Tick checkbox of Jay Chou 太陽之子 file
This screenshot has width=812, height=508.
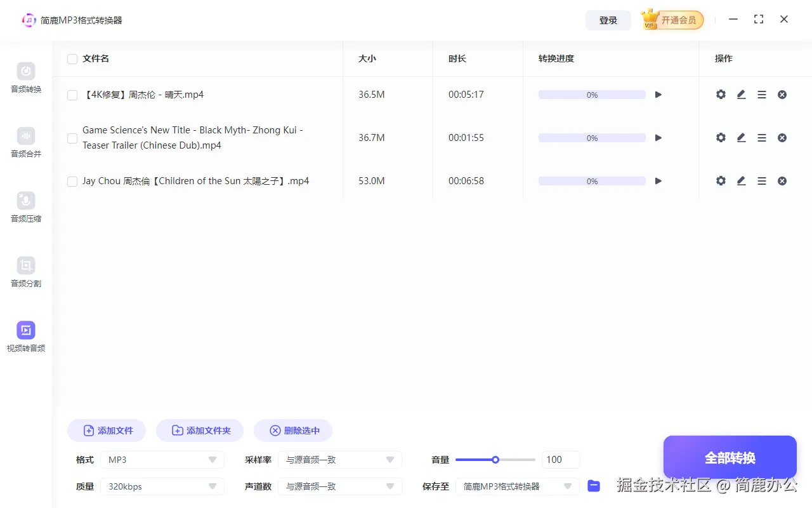tap(72, 181)
